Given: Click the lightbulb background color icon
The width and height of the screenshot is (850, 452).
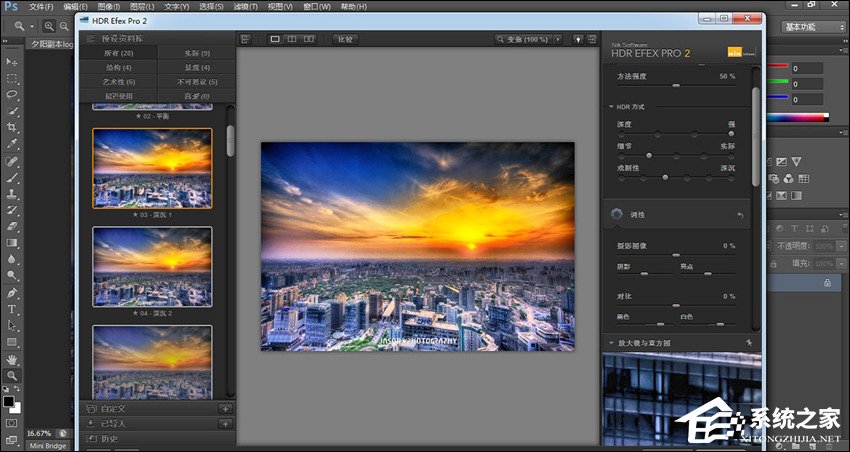Looking at the screenshot, I should (x=577, y=40).
